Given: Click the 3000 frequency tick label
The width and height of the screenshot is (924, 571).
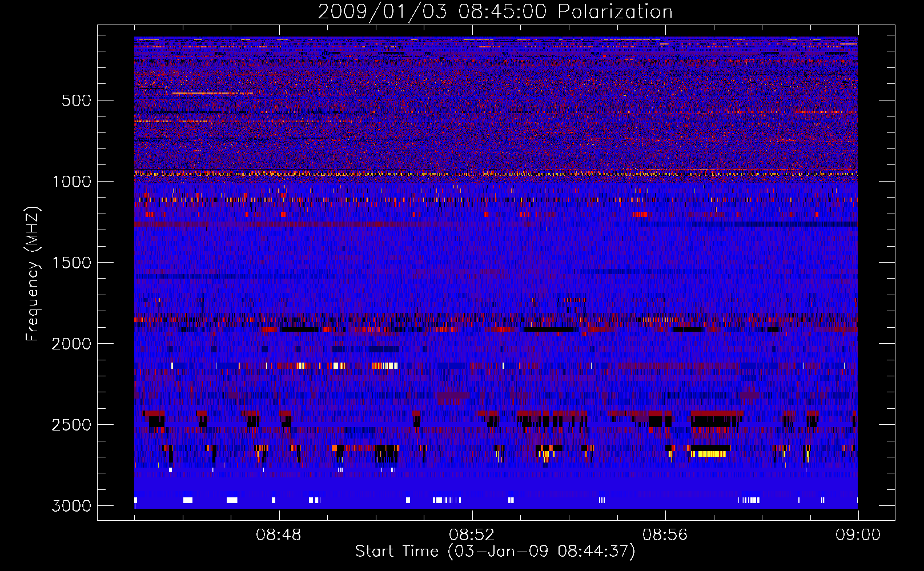Looking at the screenshot, I should pos(72,506).
